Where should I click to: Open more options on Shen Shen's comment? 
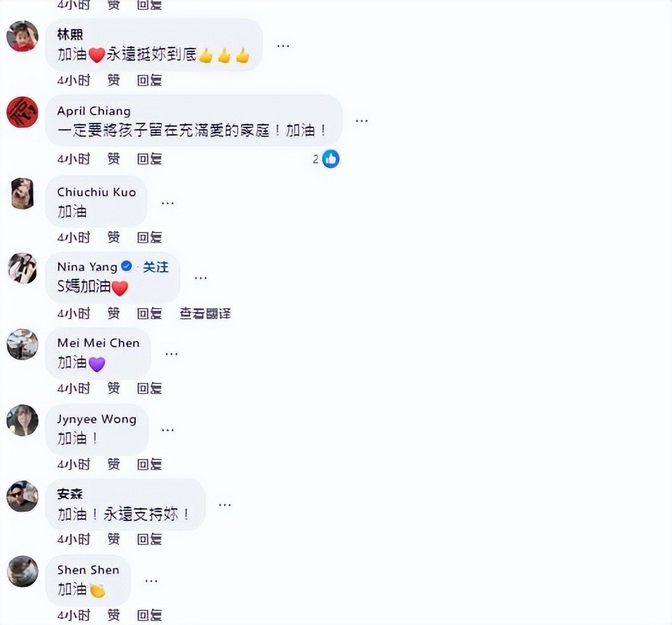tap(152, 581)
